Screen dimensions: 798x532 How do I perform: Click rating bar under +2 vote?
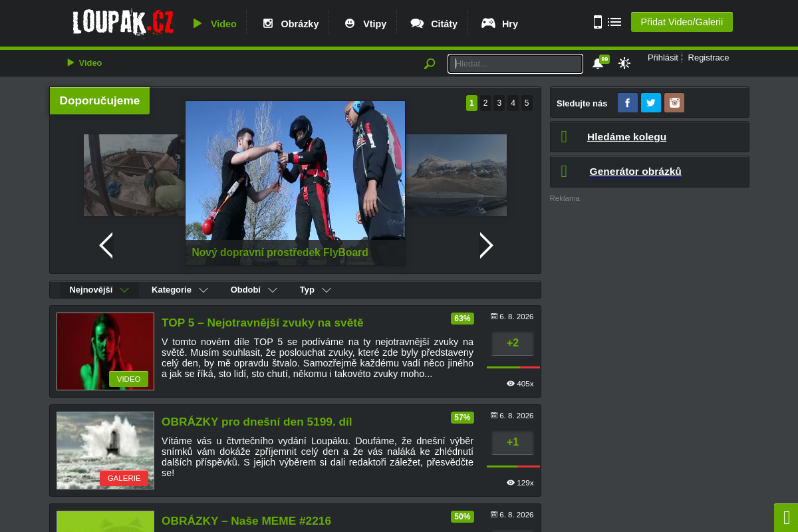[513, 367]
